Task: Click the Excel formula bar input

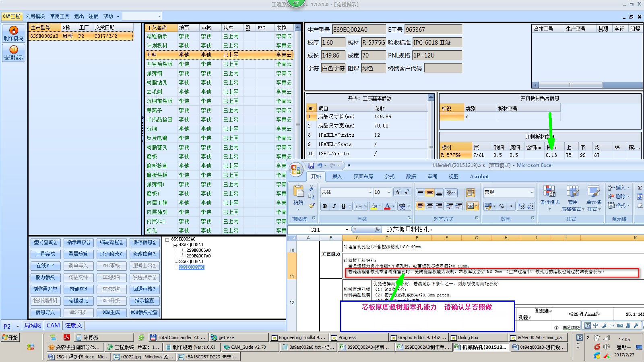Action: (513, 229)
